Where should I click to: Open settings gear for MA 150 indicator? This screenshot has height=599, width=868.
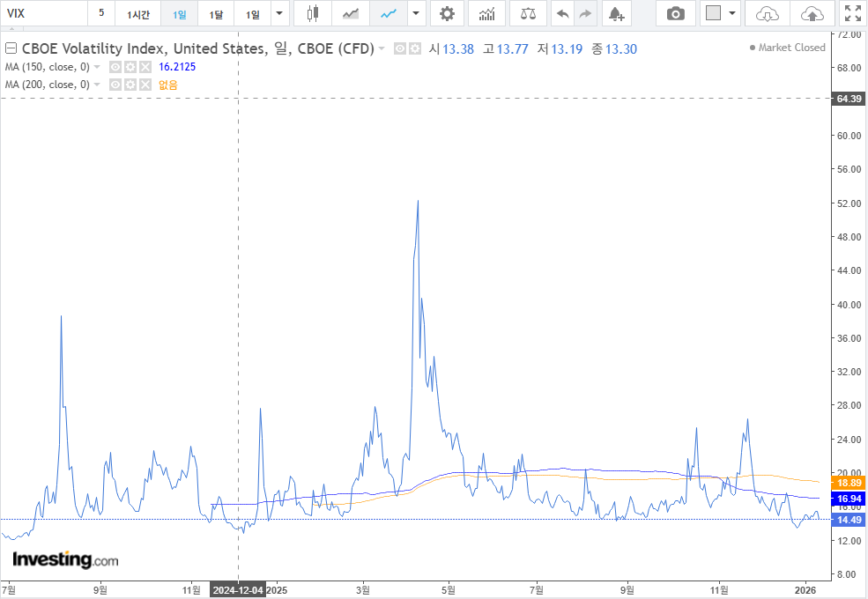point(130,67)
